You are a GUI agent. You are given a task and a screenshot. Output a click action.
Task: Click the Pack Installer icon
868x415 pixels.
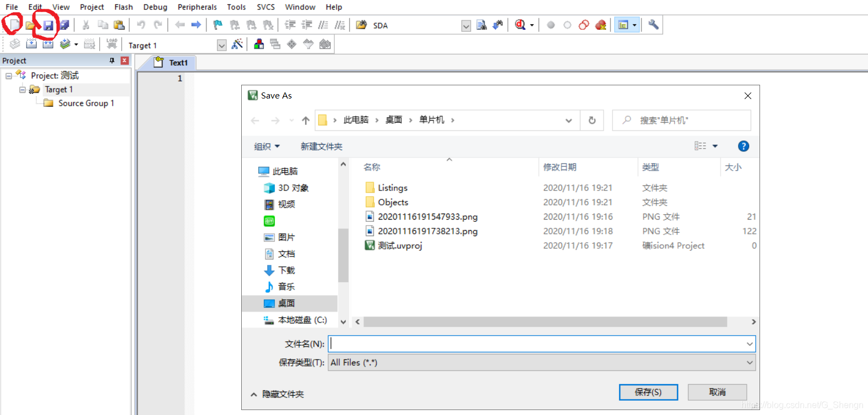(325, 45)
